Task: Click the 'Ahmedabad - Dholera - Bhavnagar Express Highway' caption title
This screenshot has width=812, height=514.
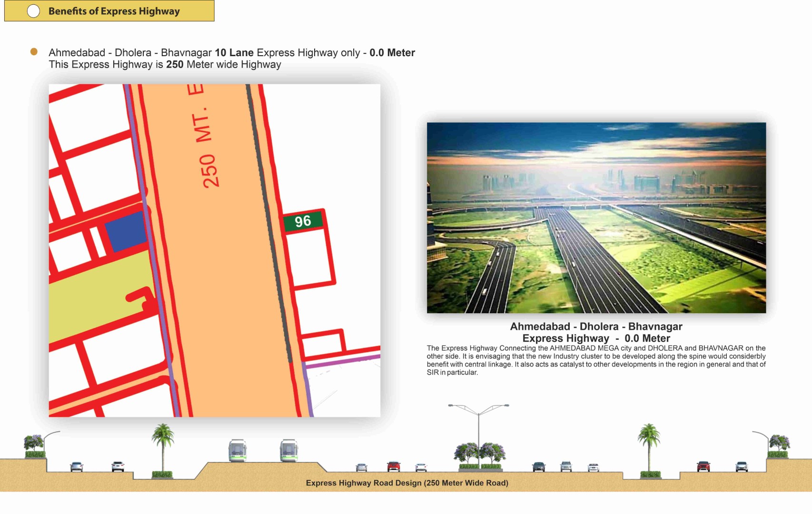Action: (596, 332)
